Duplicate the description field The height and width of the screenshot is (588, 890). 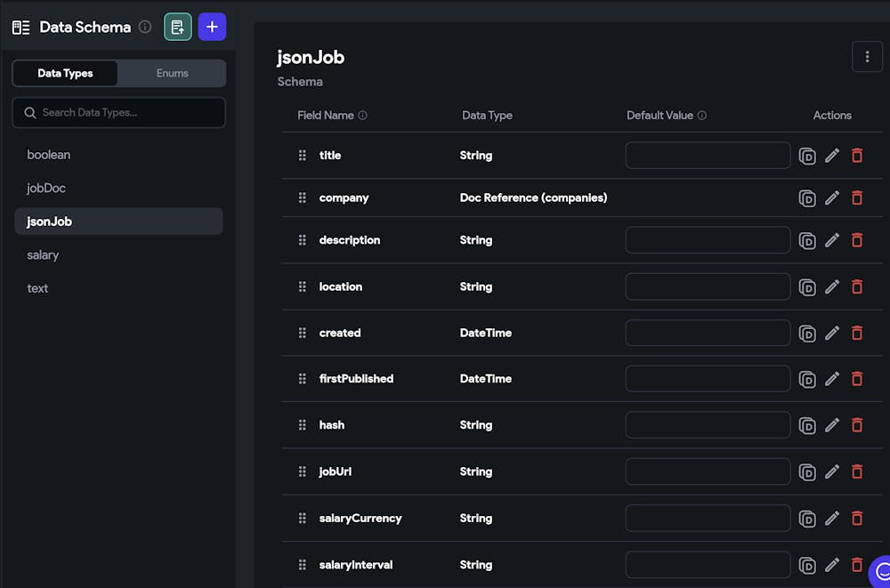pyautogui.click(x=807, y=240)
